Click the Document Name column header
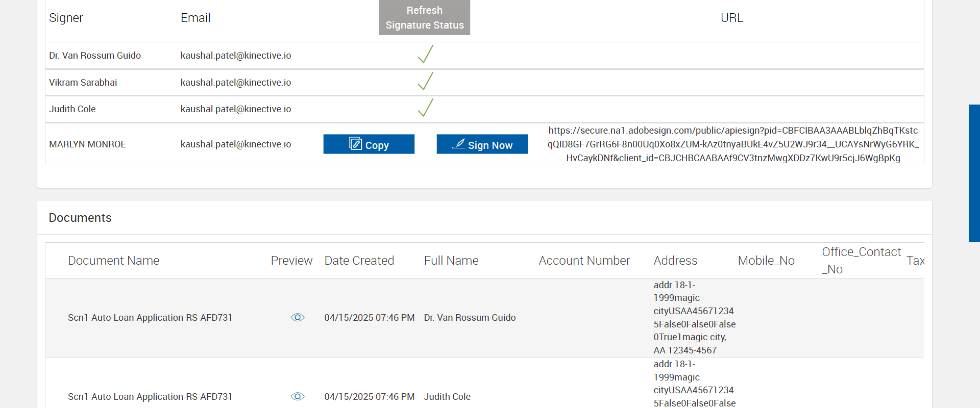980x408 pixels. tap(113, 261)
